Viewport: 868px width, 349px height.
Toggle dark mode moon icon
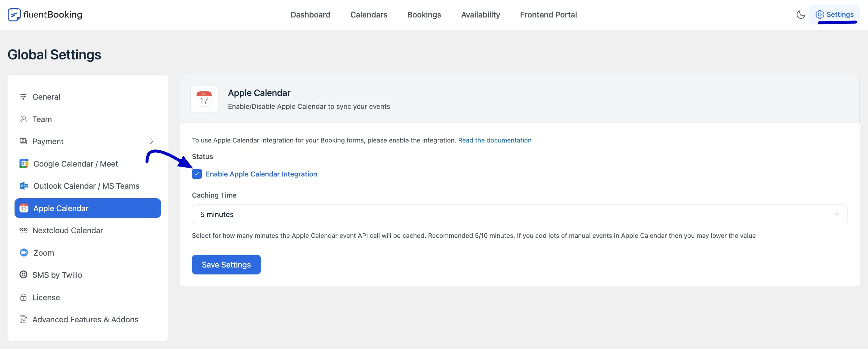click(x=801, y=15)
